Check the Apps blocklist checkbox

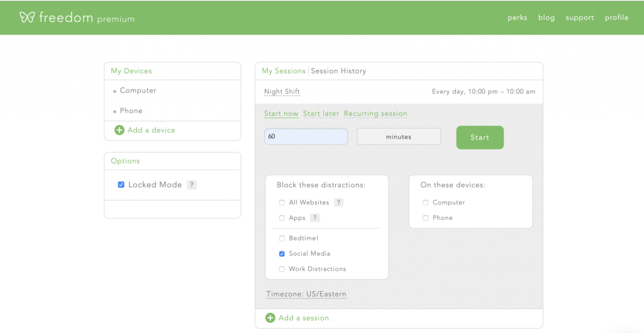tap(282, 218)
